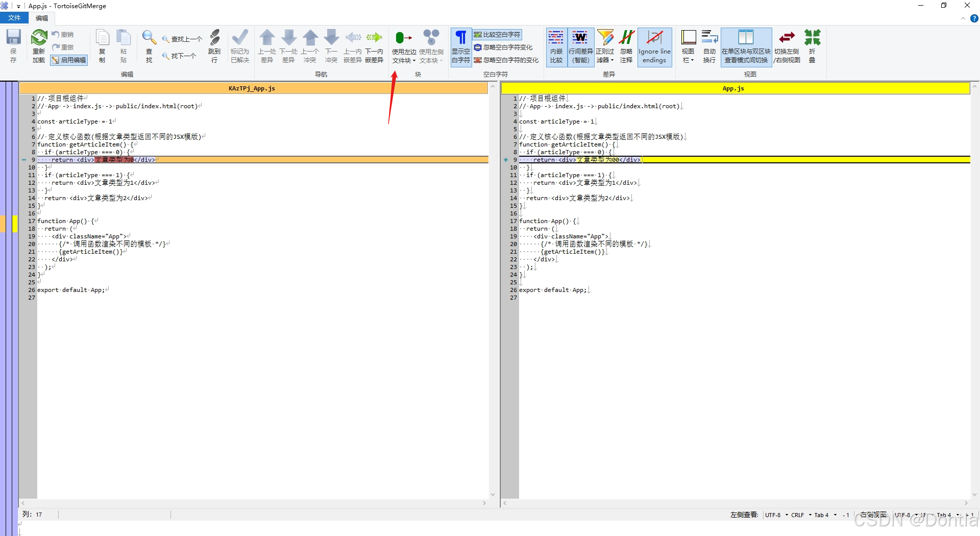Switch to the 编辑 ribbon tab
Viewport: 980px width, 536px height.
(x=42, y=18)
